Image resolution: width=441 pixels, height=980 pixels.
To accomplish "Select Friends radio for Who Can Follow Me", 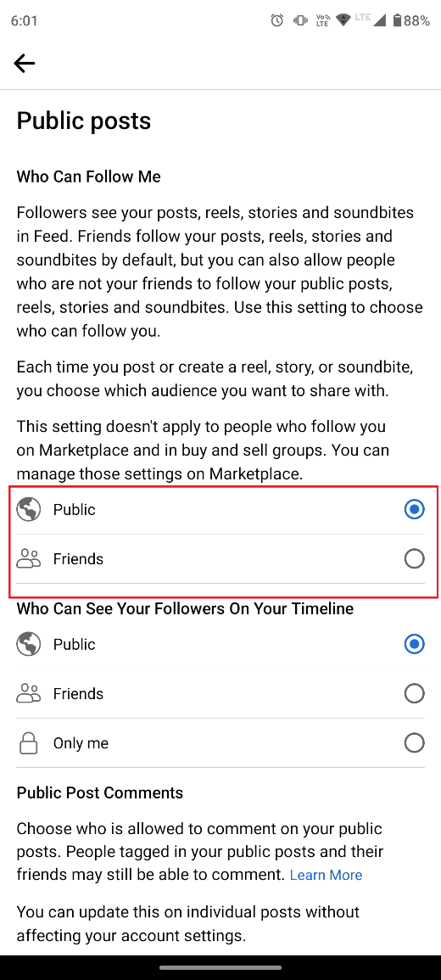I will coord(414,559).
